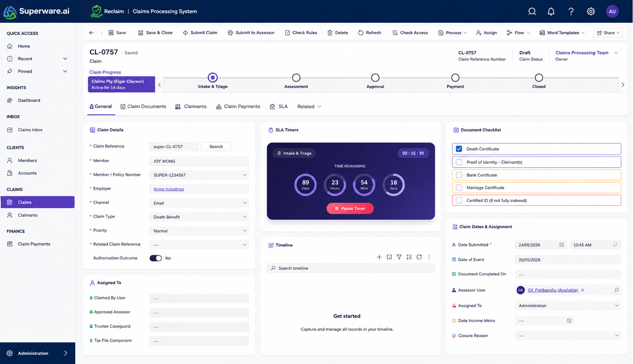Open Closure Reason dropdown
This screenshot has width=633, height=364.
pyautogui.click(x=568, y=336)
